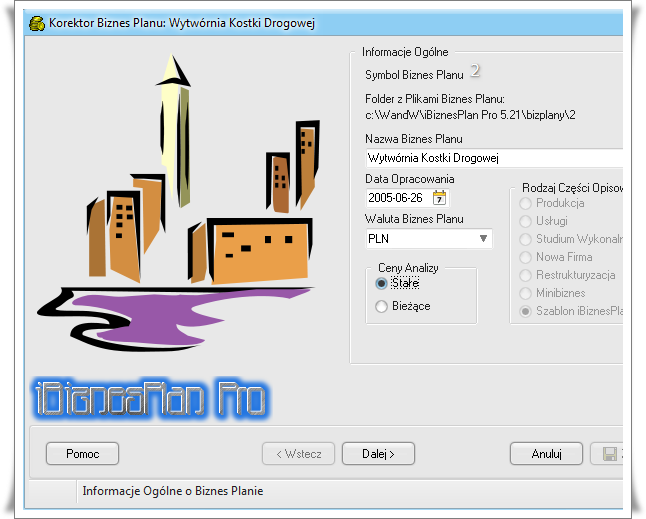Click the app icon in the title bar
646x519 pixels.
36,23
